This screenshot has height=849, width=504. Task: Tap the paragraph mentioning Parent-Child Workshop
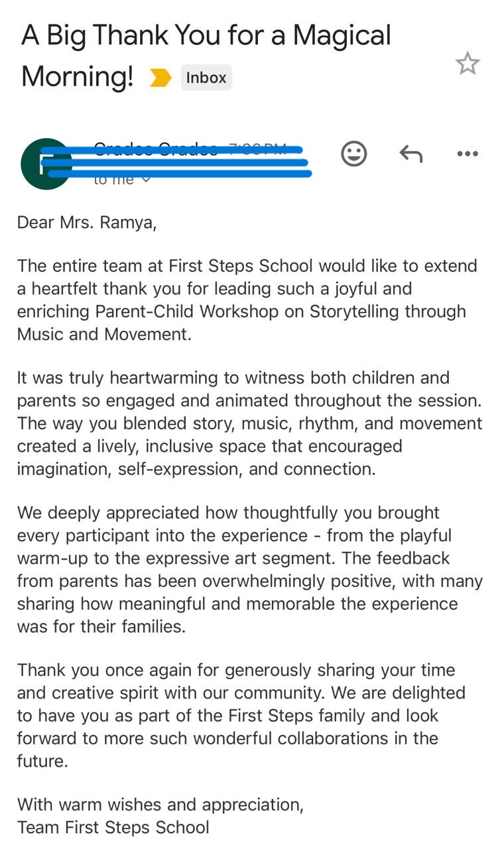[247, 300]
